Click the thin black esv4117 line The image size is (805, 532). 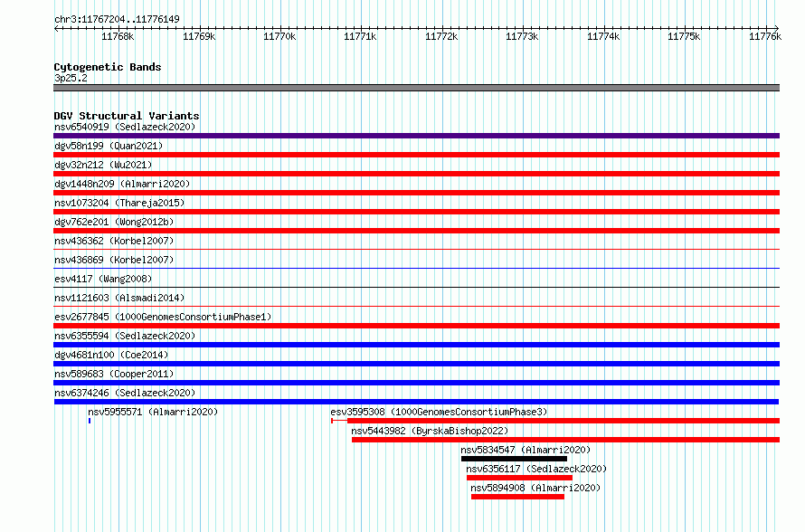tap(416, 287)
